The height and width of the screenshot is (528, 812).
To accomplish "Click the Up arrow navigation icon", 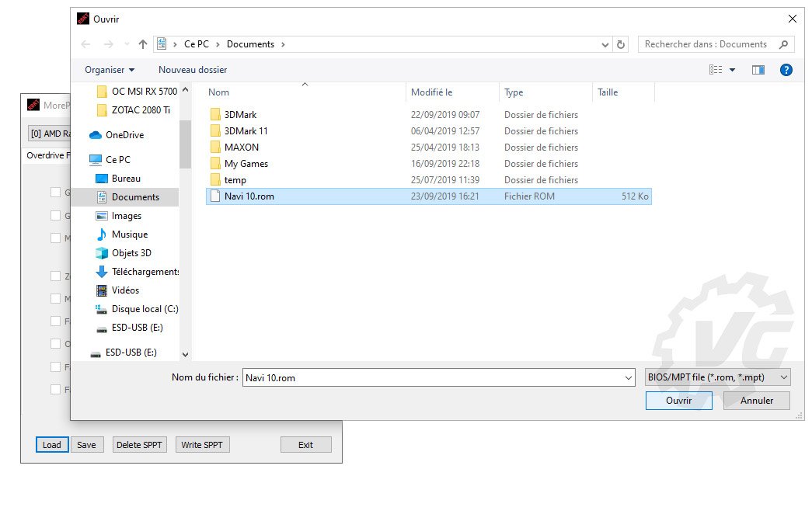I will pyautogui.click(x=143, y=44).
